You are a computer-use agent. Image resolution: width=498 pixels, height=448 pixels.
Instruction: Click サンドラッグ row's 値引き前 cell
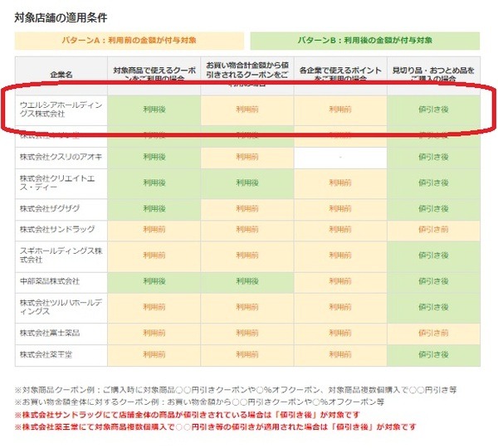pos(433,230)
